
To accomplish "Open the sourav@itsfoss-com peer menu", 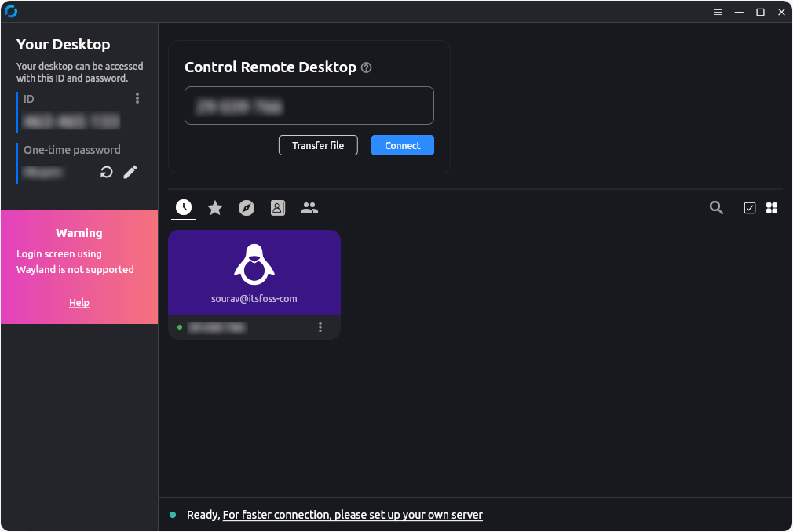I will (x=320, y=327).
